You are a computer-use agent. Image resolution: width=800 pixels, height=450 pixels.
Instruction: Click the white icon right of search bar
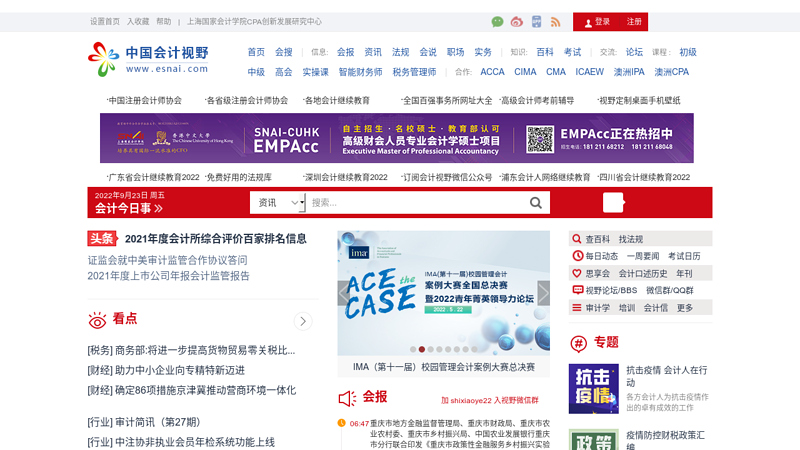click(x=613, y=203)
